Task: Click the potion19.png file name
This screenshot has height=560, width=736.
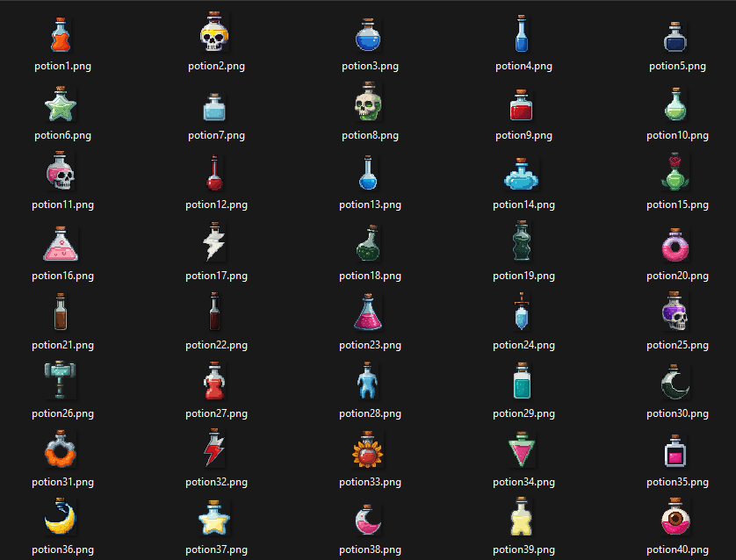Action: [x=523, y=276]
